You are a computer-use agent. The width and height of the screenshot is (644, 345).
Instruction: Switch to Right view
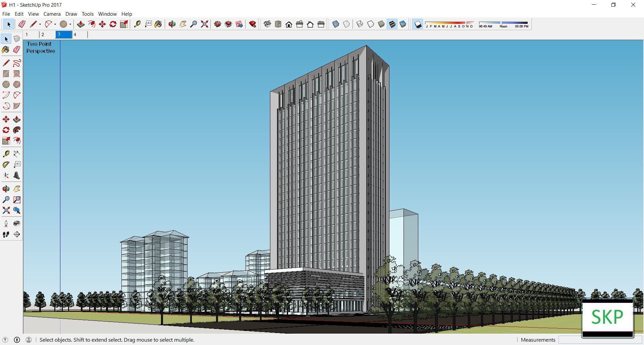point(300,24)
